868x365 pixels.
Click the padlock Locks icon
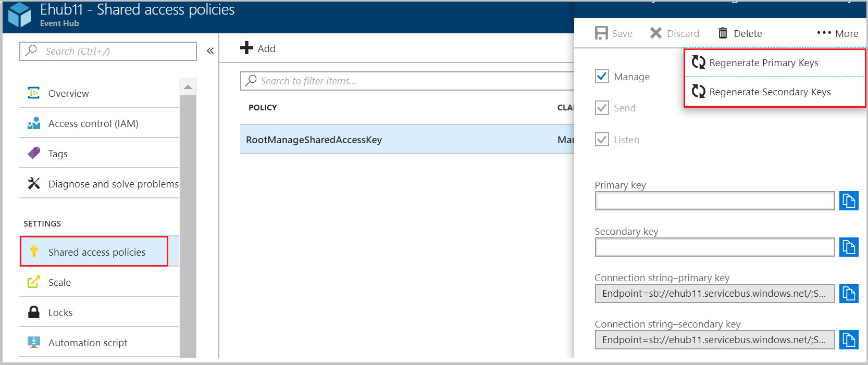click(x=34, y=312)
